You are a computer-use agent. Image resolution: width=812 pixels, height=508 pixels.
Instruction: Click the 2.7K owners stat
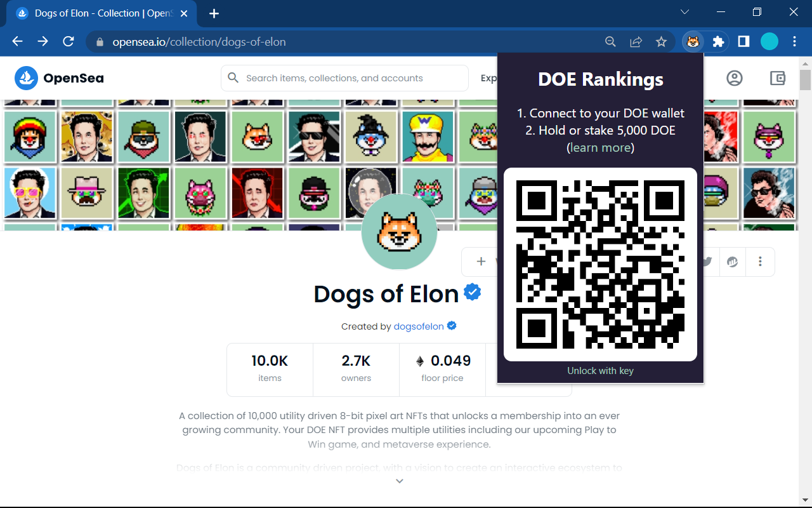point(356,369)
